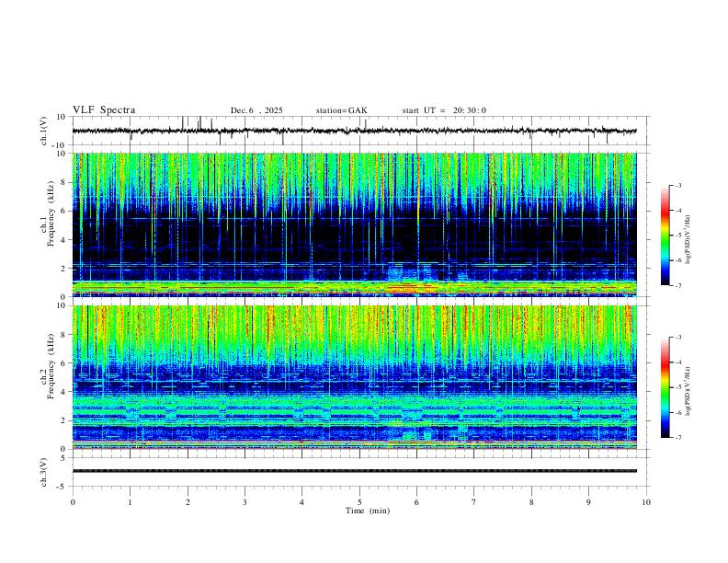728x563 pixels.
Task: Click the ch.3 flat signal trace
Action: (354, 471)
